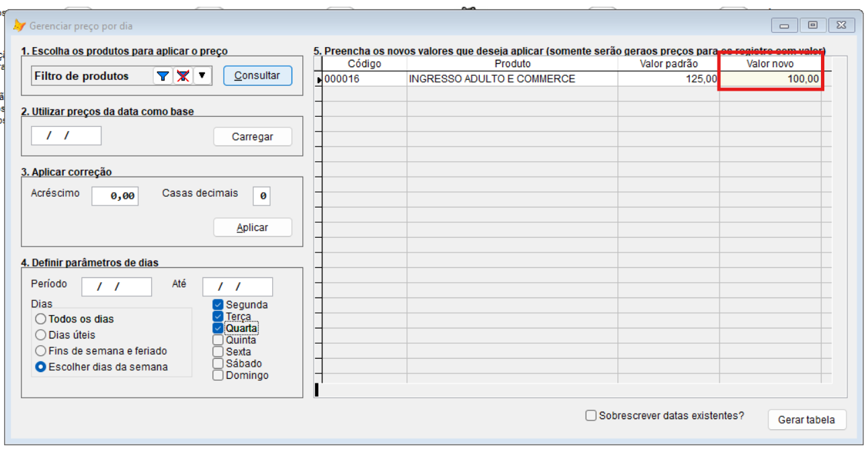Generate the table with Gerar tabela

tap(806, 420)
